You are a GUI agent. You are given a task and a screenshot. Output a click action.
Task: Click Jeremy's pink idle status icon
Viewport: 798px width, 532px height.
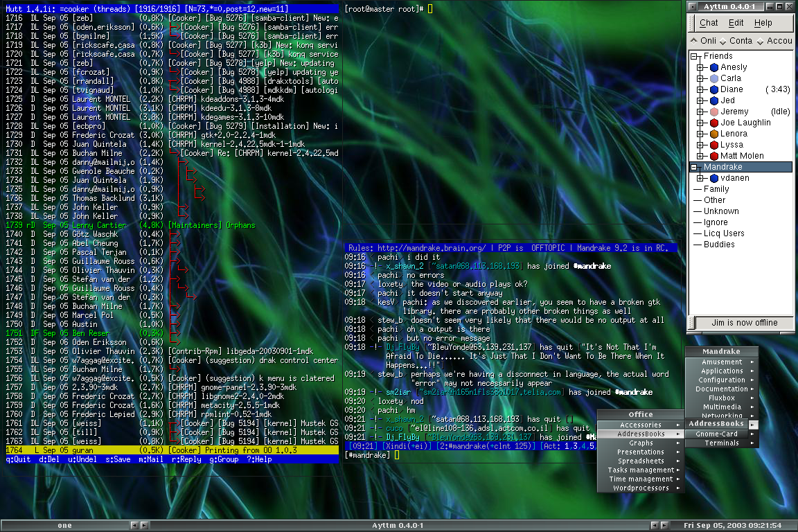713,112
